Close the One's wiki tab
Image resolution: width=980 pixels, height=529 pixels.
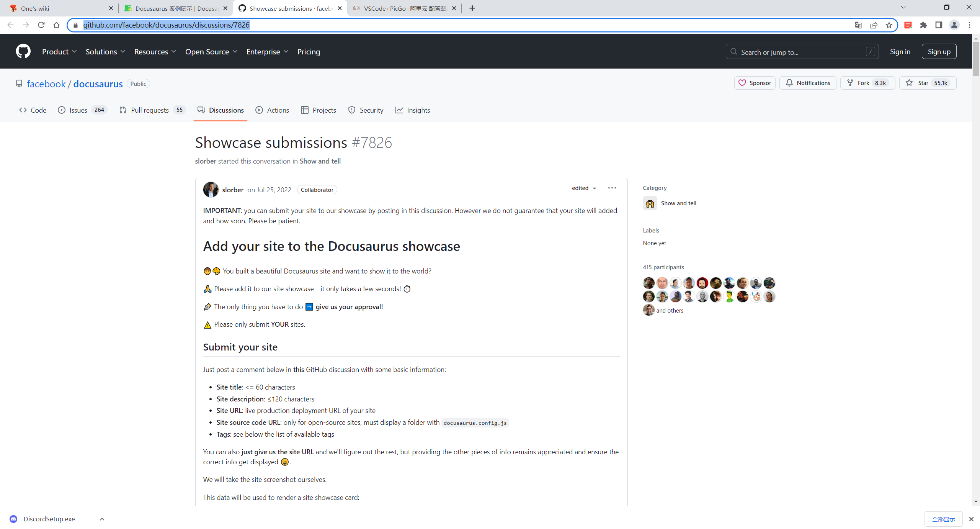[x=111, y=8]
